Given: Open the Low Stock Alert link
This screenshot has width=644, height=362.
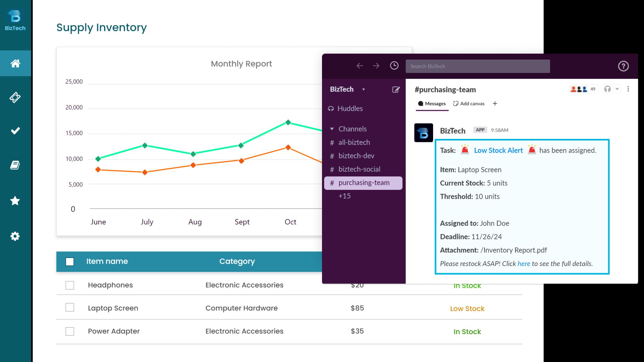Looking at the screenshot, I should pyautogui.click(x=498, y=150).
